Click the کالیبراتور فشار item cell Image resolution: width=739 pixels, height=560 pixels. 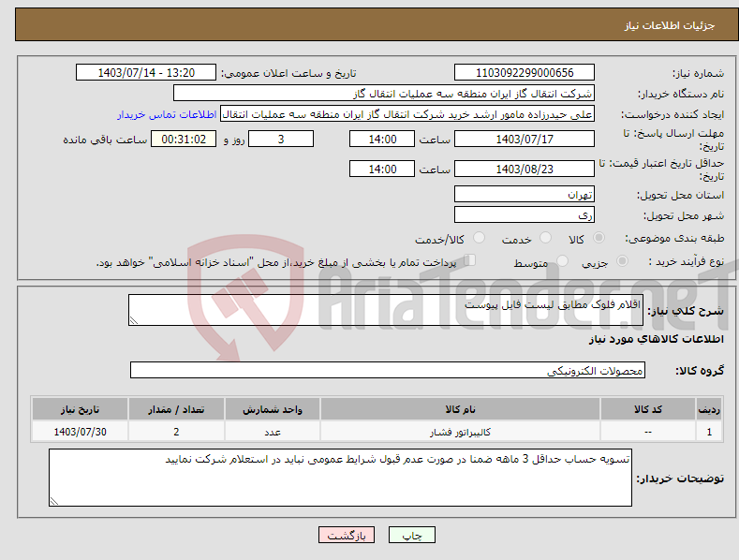tap(460, 432)
